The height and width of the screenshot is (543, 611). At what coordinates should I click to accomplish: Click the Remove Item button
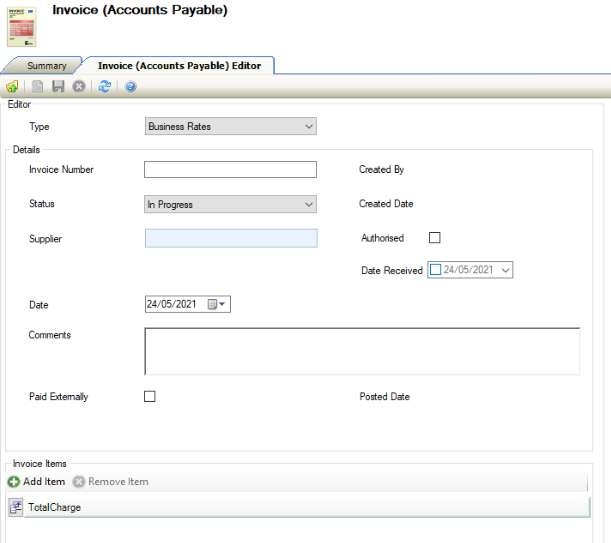(110, 481)
